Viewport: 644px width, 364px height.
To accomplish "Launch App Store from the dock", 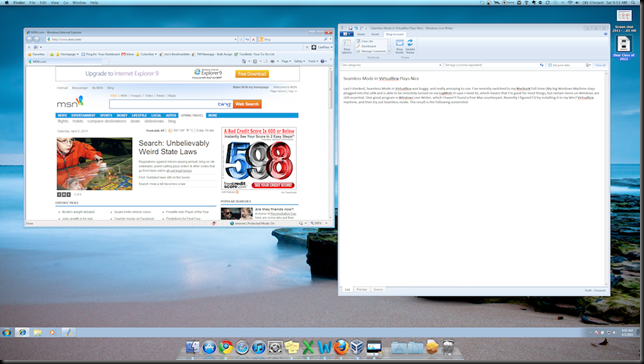I will pyautogui.click(x=209, y=348).
